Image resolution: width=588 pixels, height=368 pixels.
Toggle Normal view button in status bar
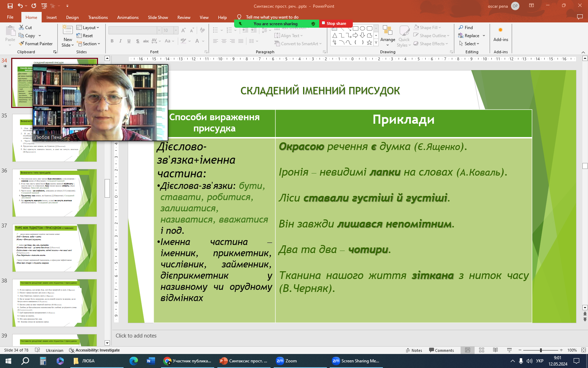pos(468,350)
